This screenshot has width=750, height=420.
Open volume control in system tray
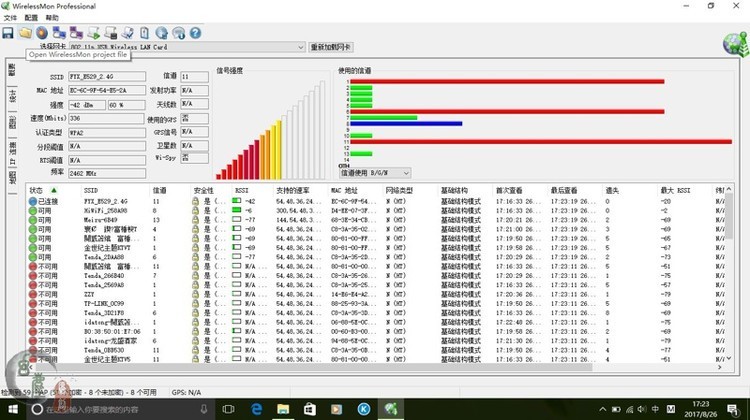642,409
